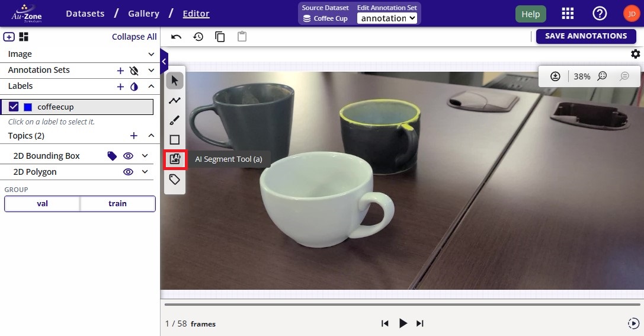Viewport: 644px width, 336px height.
Task: Toggle visibility of 2D Bounding Box
Action: 128,156
